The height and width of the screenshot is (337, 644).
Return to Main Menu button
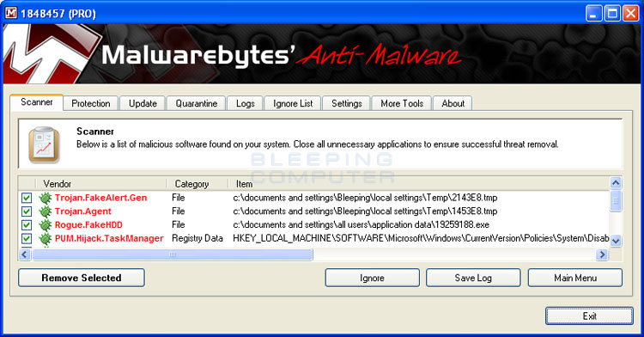[x=575, y=278]
